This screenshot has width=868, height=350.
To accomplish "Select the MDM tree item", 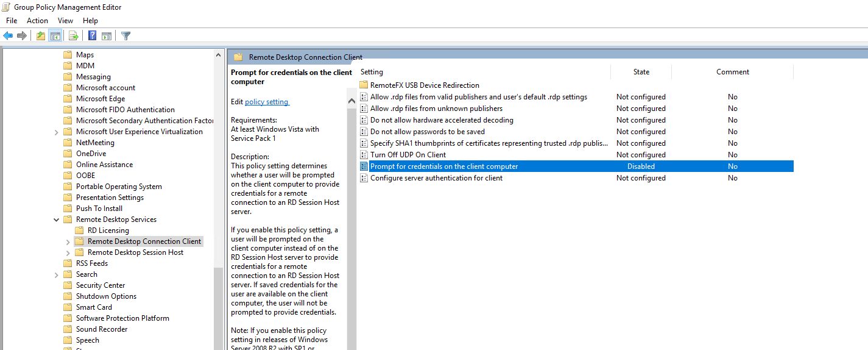I will pyautogui.click(x=85, y=66).
